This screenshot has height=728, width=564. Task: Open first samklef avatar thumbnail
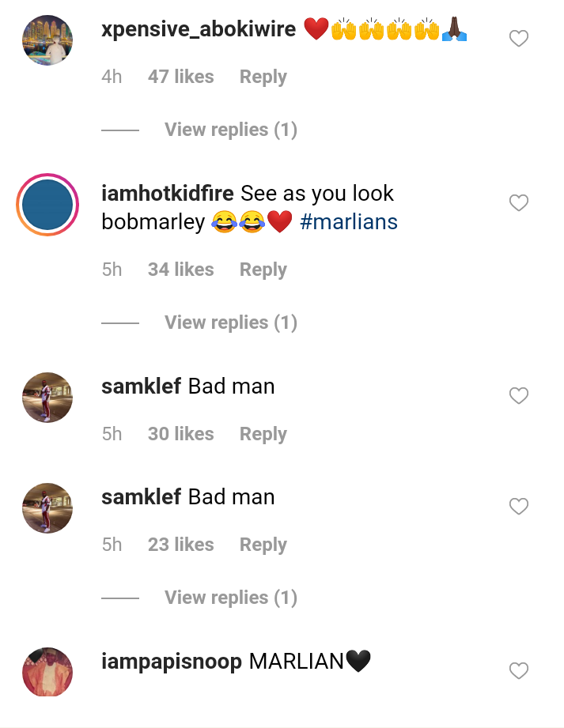47,398
